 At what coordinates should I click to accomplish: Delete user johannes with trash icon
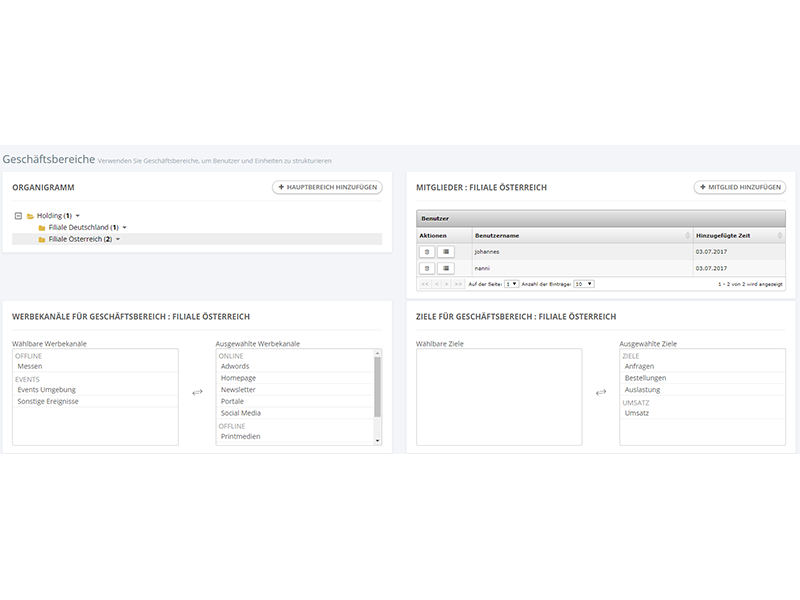427,252
